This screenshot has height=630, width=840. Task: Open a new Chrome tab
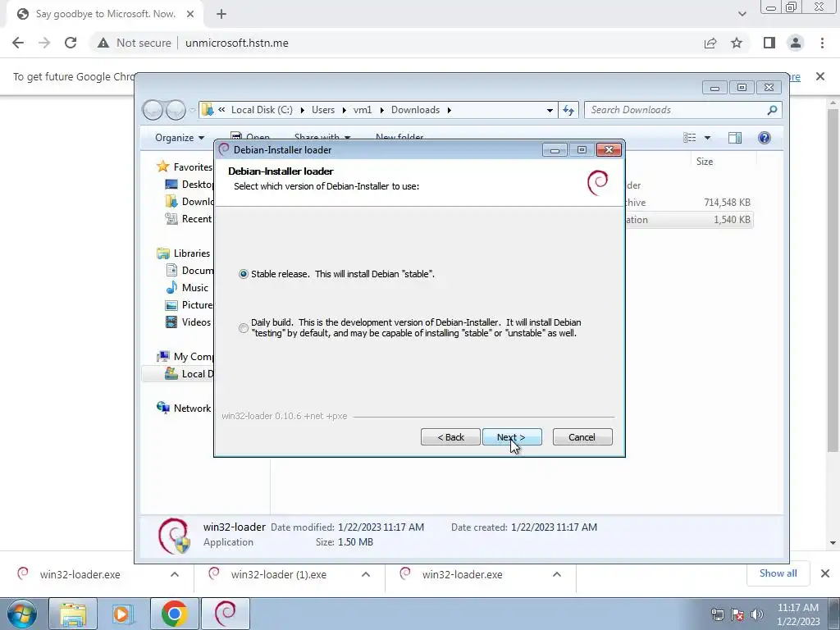[221, 15]
